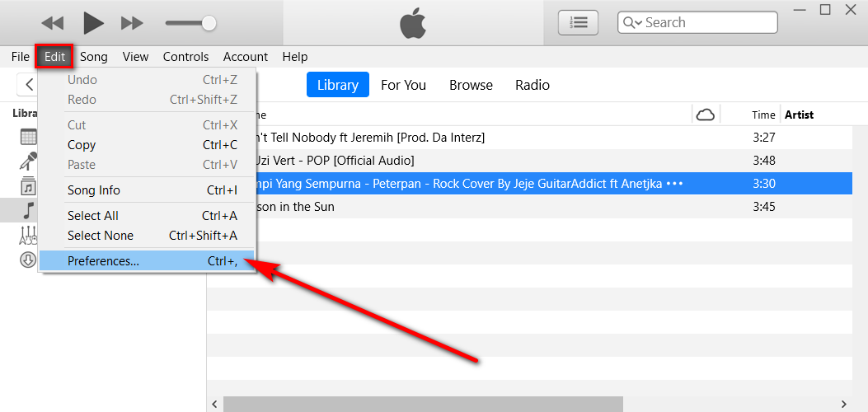Choose Copy from the Edit menu
Viewport: 868px width, 412px height.
coord(147,145)
